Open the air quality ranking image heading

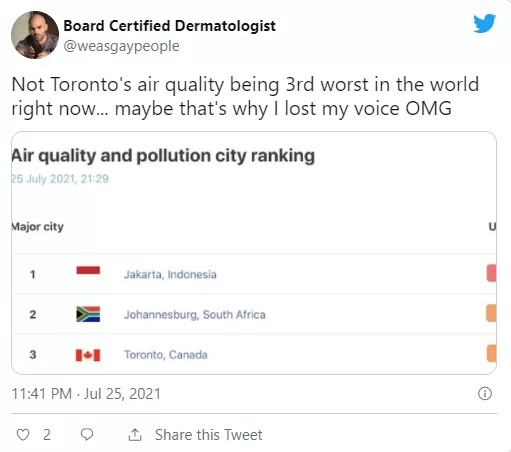tap(163, 156)
